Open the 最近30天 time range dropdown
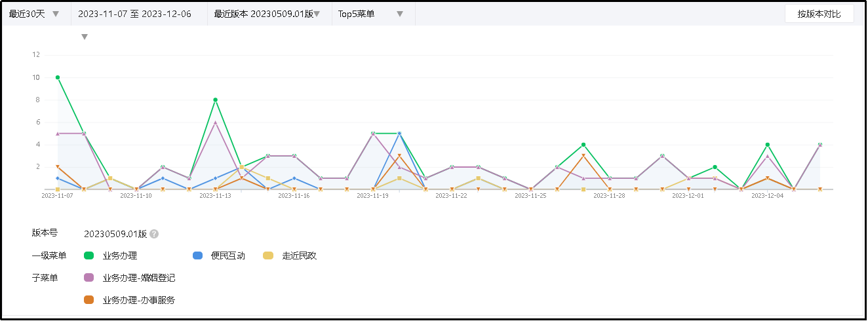 34,14
